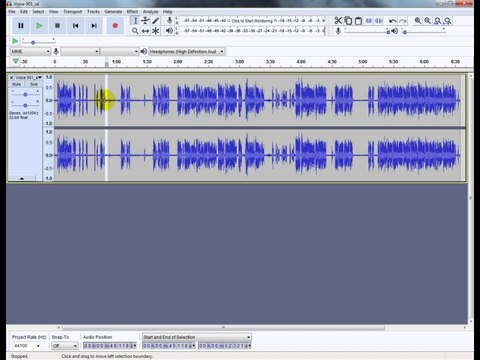Screen dimensions: 480x360
Task: Skip to End of the track
Action: pyautogui.click(x=94, y=26)
